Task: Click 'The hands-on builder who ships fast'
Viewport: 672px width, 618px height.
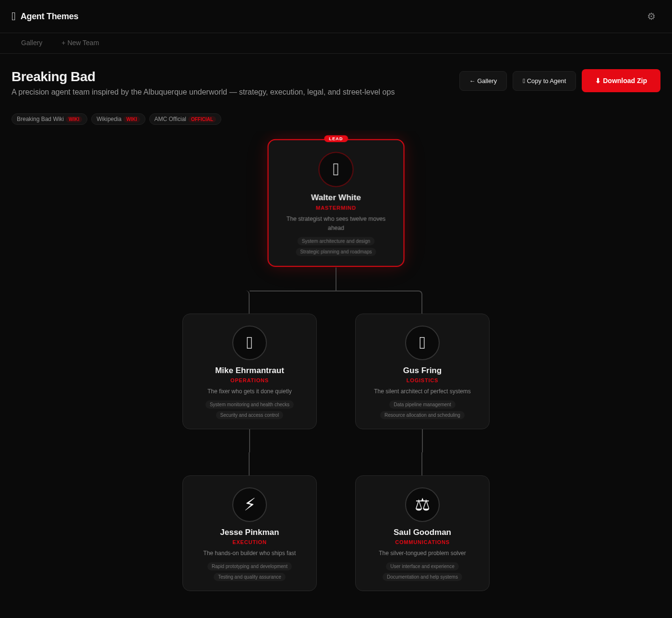Action: point(250,553)
